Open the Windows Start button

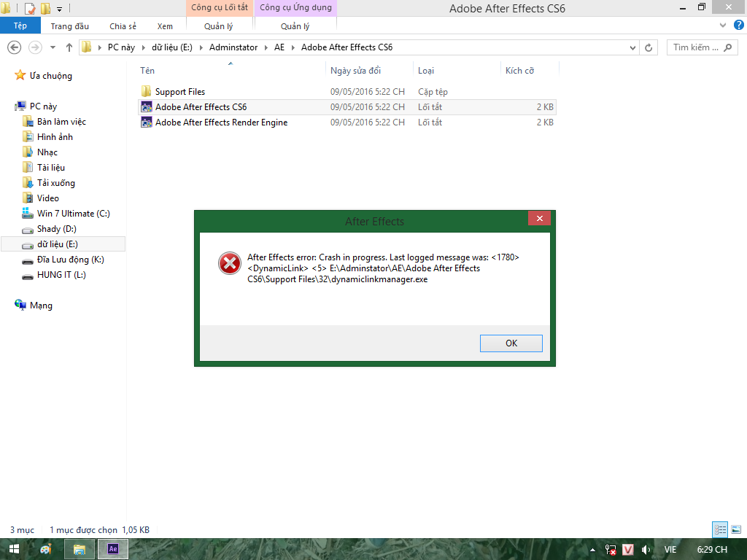point(15,549)
